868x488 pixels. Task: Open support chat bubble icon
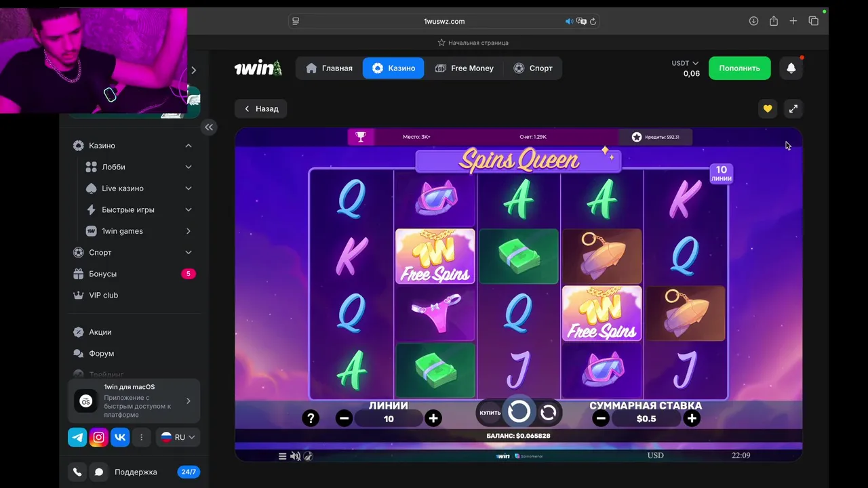(99, 472)
